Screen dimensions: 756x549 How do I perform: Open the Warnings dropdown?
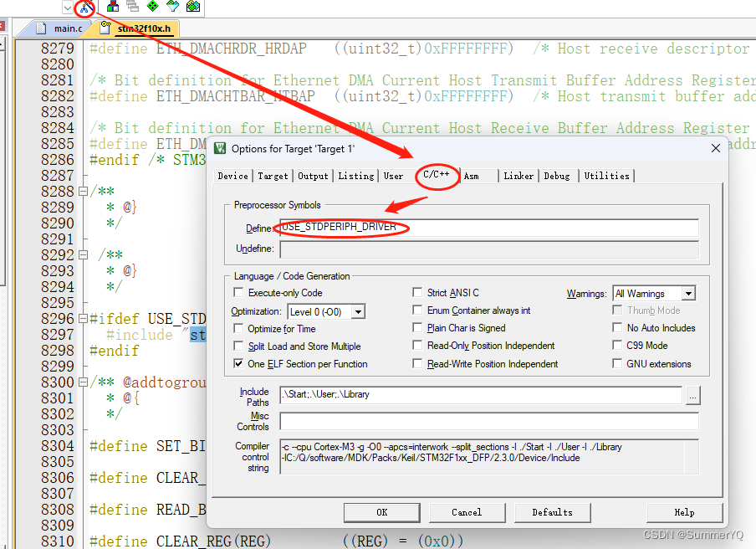point(688,293)
